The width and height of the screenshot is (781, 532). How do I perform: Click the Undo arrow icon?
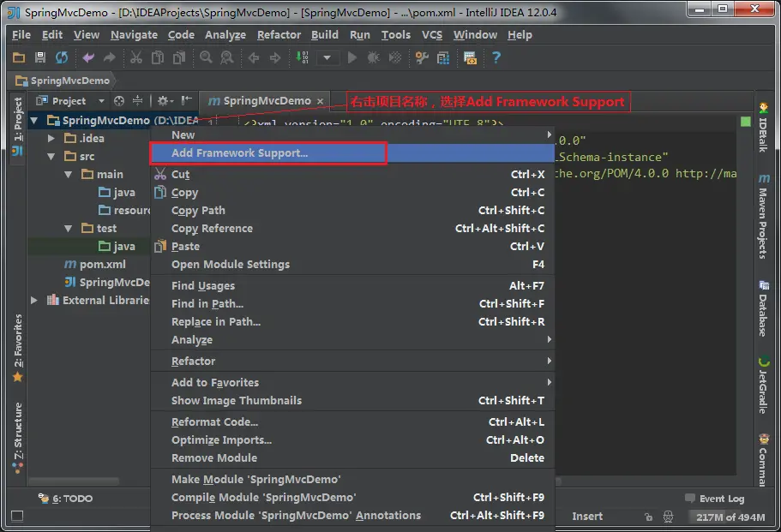click(x=88, y=57)
